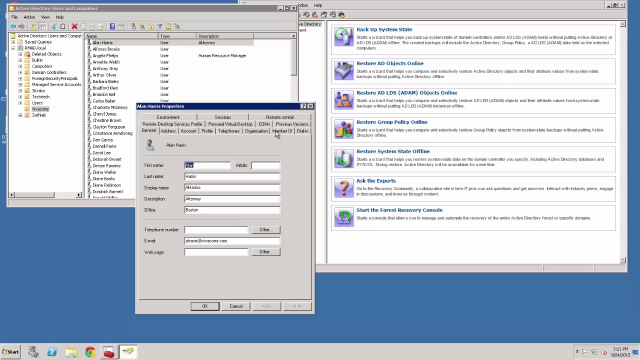Image resolution: width=640 pixels, height=360 pixels.
Task: Open the View menu in ADUC
Action: tap(45, 17)
